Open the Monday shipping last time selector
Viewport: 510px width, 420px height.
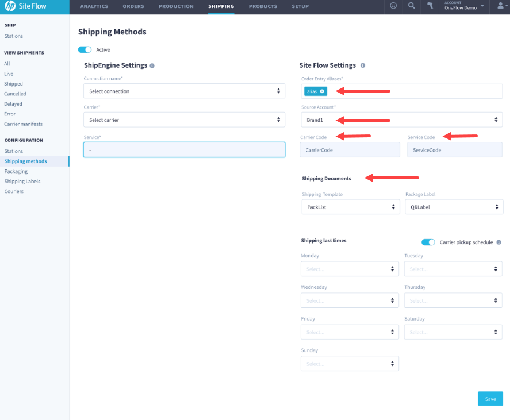click(x=350, y=268)
